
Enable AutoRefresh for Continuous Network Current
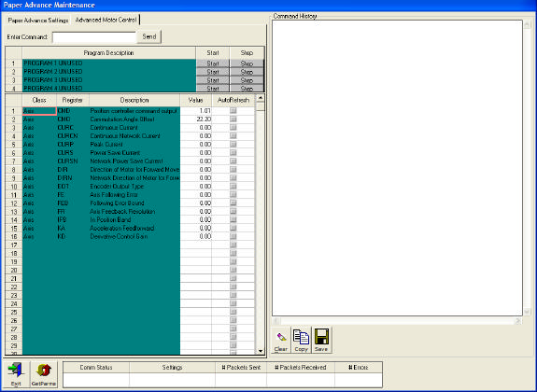pos(233,135)
